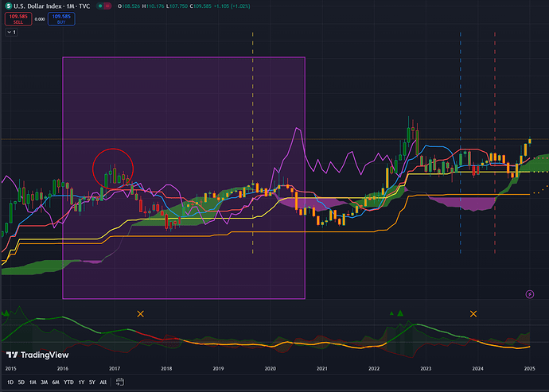Click the change value +1.105 (+1.02%)
This screenshot has height=392, width=549.
pos(232,6)
